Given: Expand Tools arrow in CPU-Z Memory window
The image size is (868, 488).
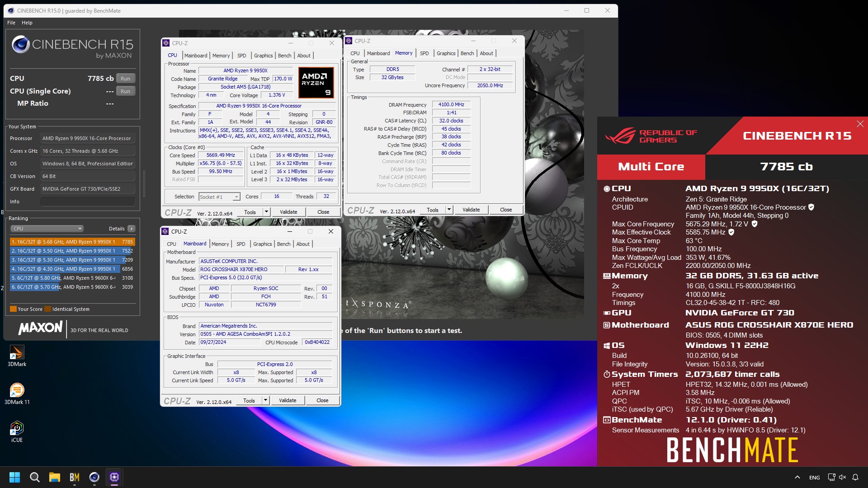Looking at the screenshot, I should tap(449, 210).
